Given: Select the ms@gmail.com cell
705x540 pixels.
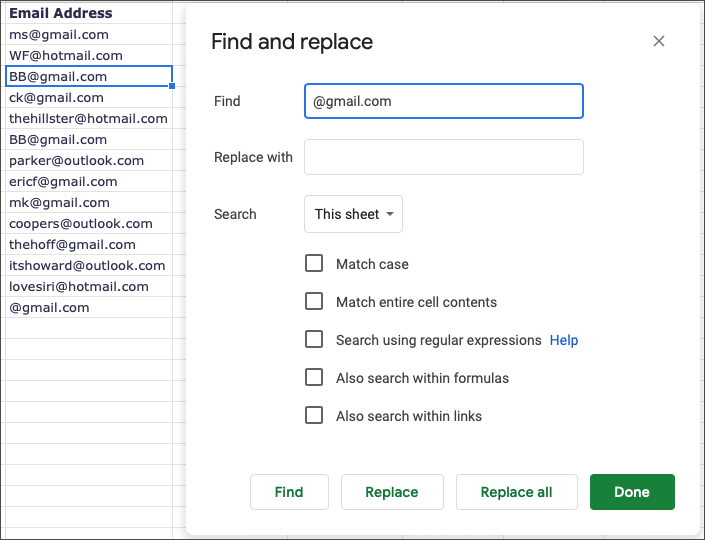Looking at the screenshot, I should 59,34.
